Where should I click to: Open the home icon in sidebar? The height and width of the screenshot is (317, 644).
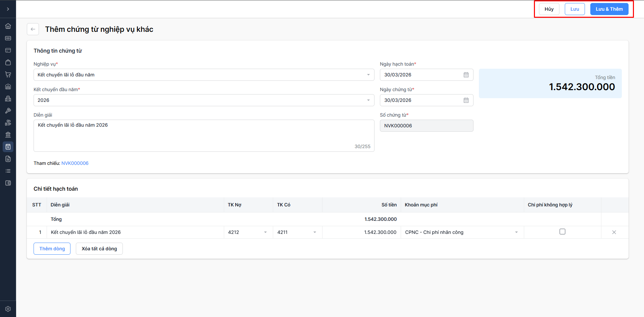pyautogui.click(x=8, y=26)
